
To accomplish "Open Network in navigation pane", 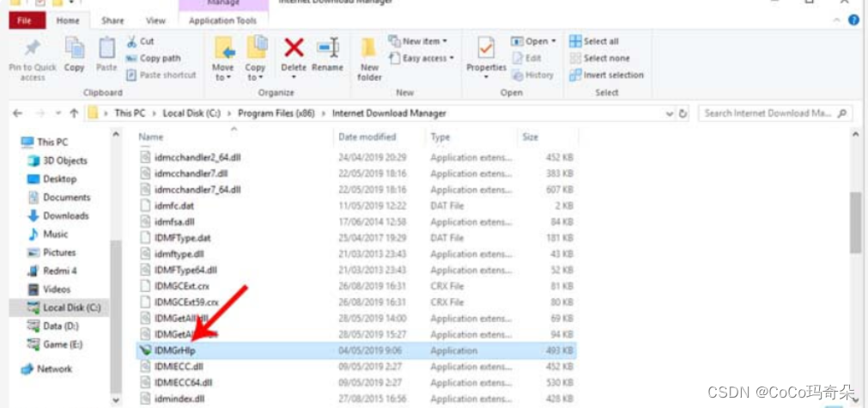I will click(x=46, y=368).
